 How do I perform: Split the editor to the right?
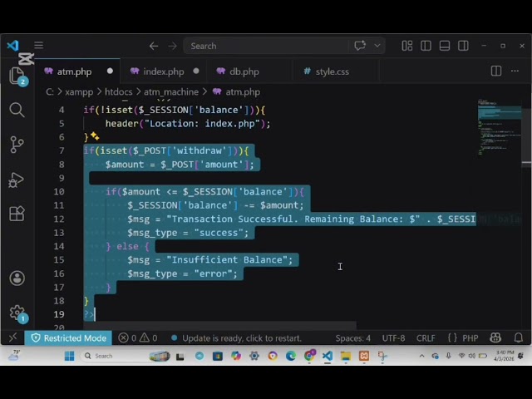click(x=496, y=71)
